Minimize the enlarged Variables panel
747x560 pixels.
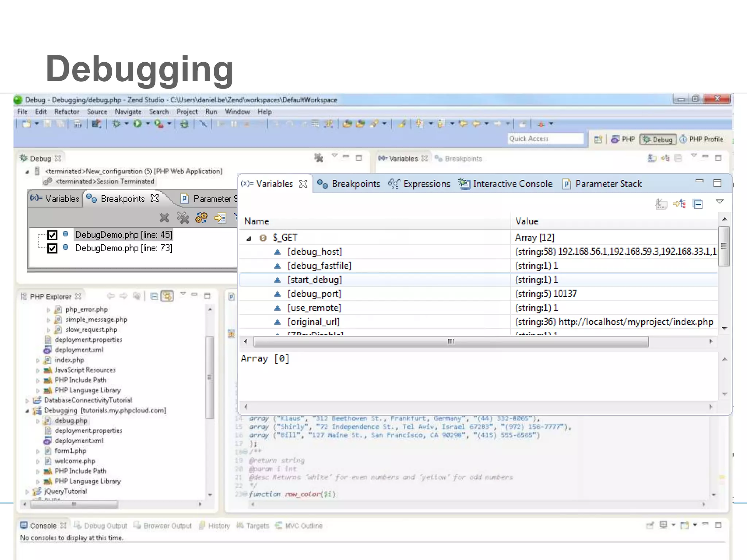tap(699, 181)
